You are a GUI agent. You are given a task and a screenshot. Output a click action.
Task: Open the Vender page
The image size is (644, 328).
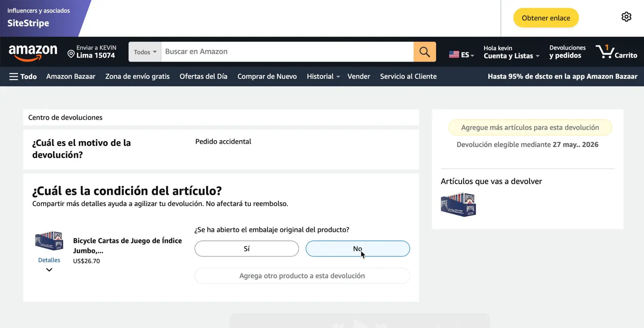[359, 77]
